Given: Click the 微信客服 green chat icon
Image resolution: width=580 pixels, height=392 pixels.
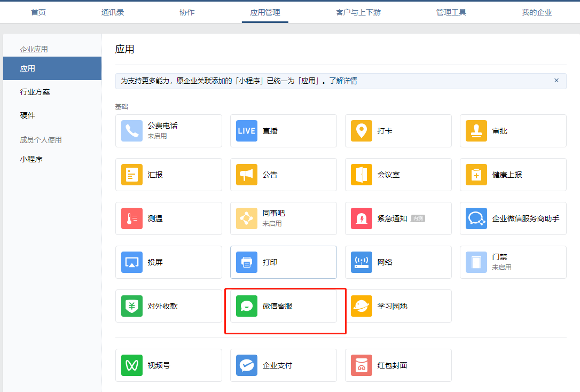Looking at the screenshot, I should pos(247,306).
